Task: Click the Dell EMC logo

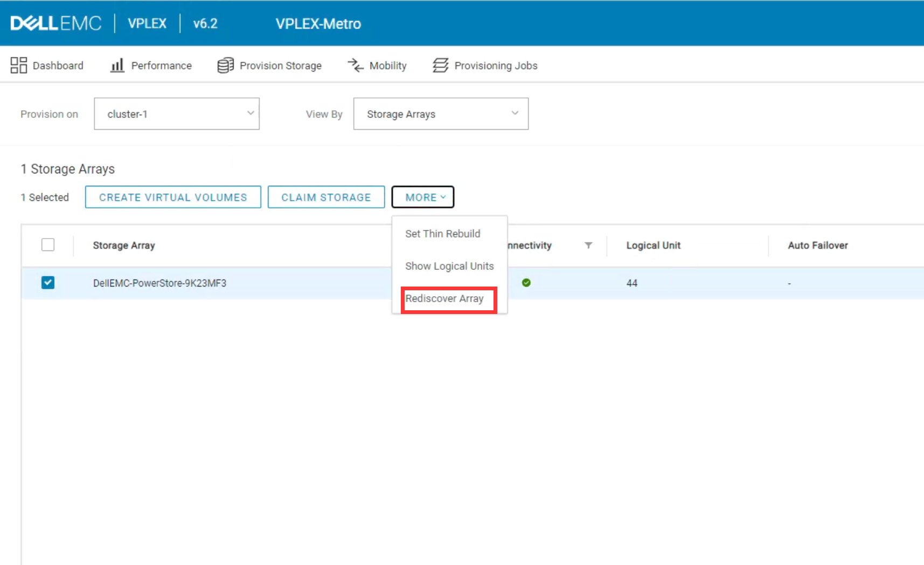Action: coord(55,23)
